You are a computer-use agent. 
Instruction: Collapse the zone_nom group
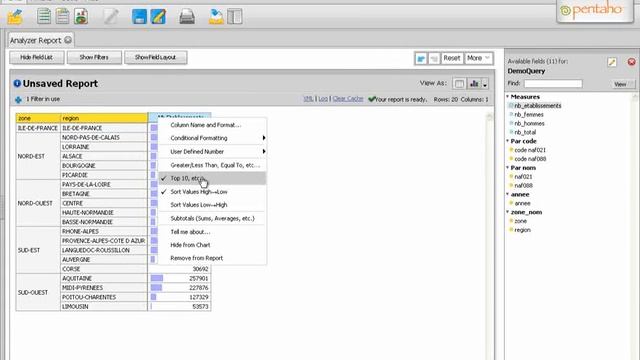click(x=508, y=212)
